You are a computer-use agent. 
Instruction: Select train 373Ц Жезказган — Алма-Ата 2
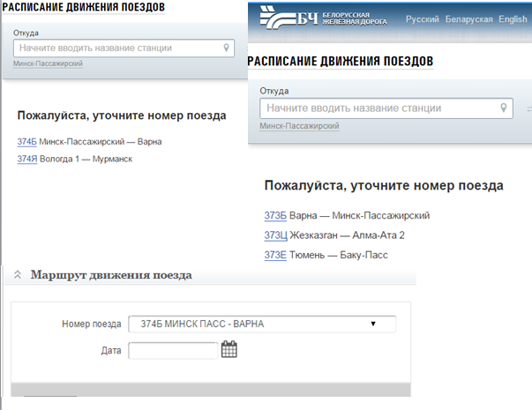point(275,235)
